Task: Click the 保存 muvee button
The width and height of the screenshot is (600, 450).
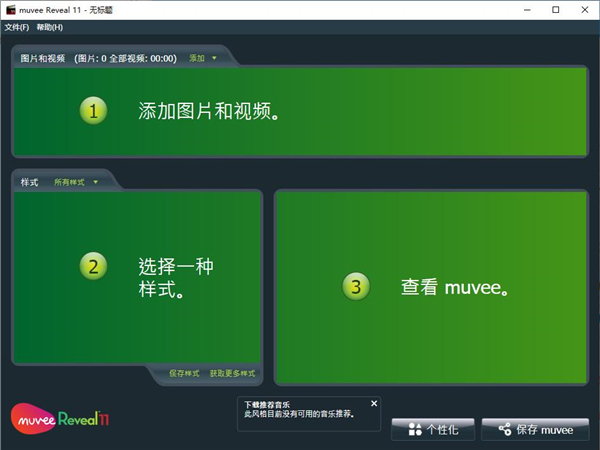Action: point(535,429)
